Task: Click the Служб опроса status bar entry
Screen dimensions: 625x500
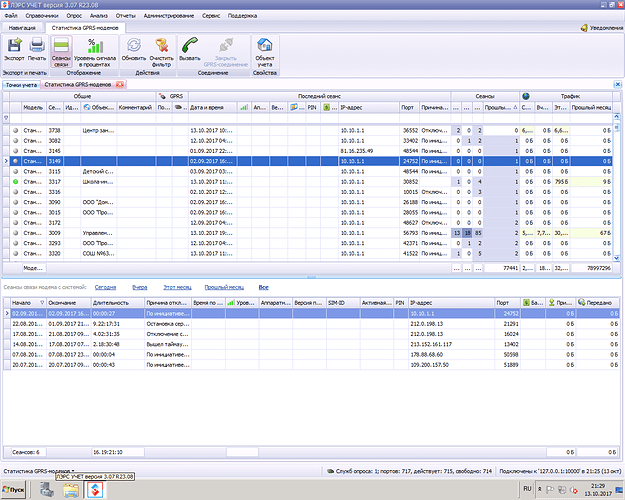Action: point(409,471)
